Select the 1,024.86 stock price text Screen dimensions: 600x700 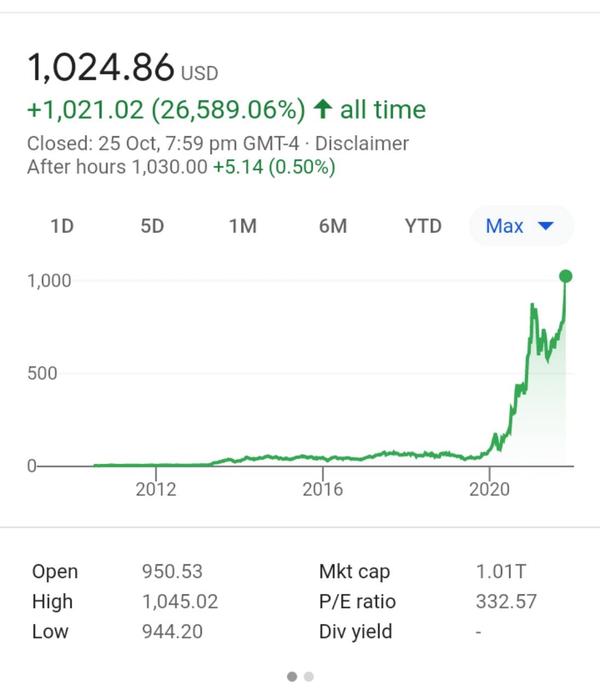101,68
